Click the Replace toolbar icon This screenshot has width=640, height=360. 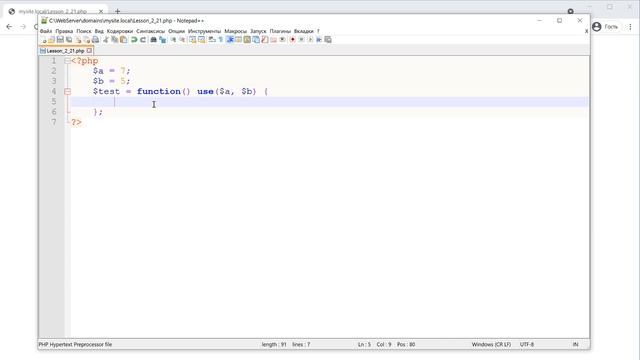163,40
